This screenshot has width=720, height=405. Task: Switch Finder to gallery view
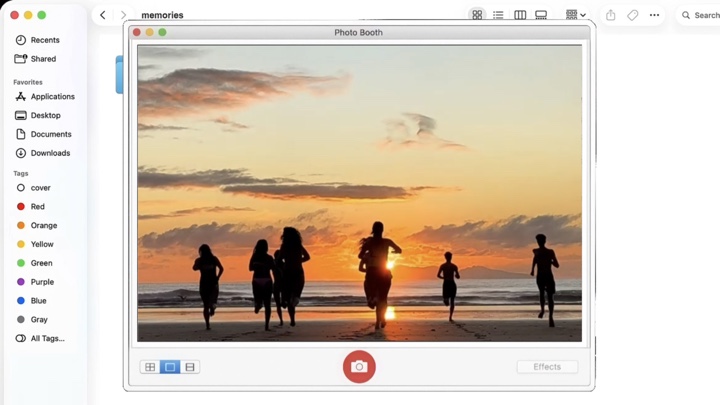pyautogui.click(x=541, y=15)
